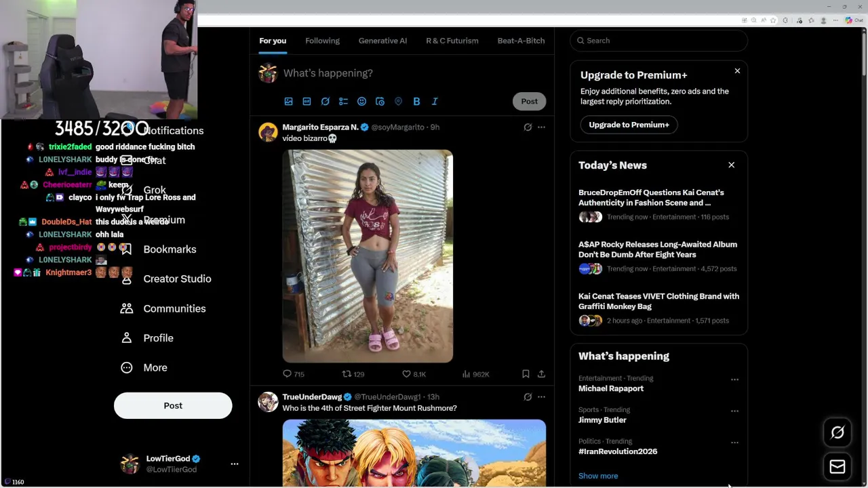Open more options on TrueUnderDawg post
The height and width of the screenshot is (488, 868).
click(541, 397)
